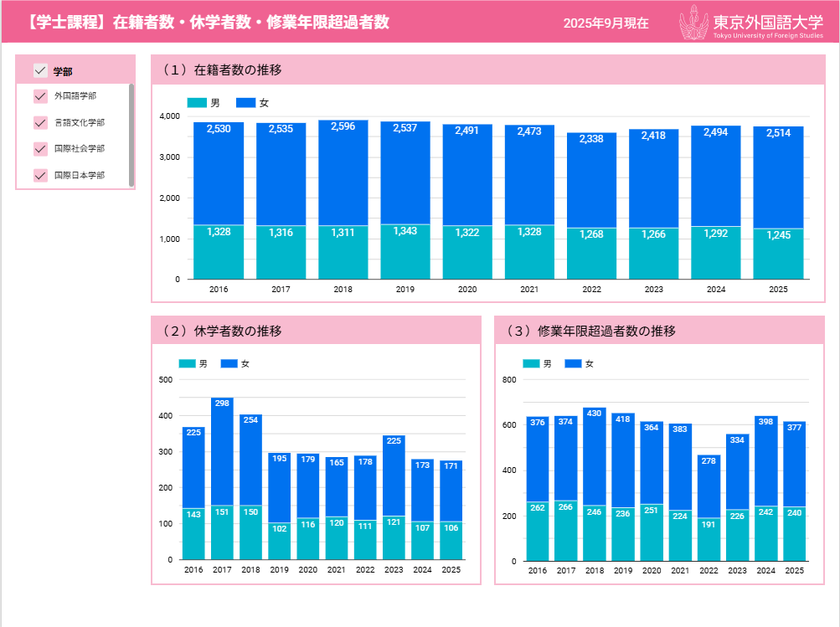The width and height of the screenshot is (840, 627).
Task: Uncheck the 外国語学部 checkbox
Action: pos(39,96)
